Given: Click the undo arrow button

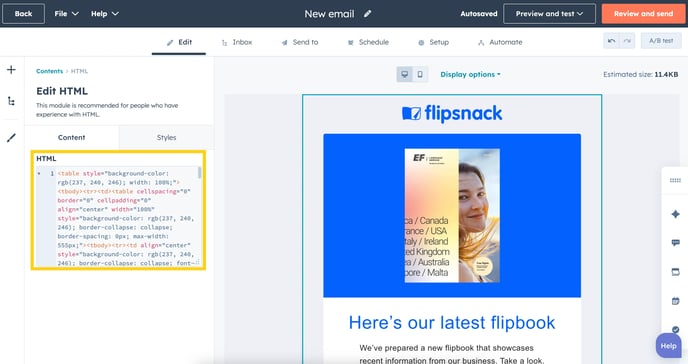Looking at the screenshot, I should 611,41.
